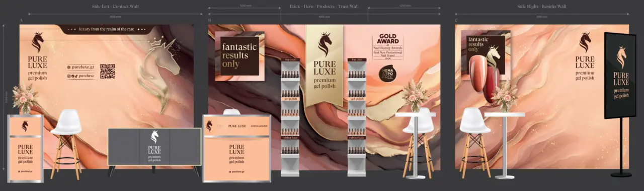
Task: Click the "Side Right - Results Wall" heading
Action: click(x=541, y=6)
